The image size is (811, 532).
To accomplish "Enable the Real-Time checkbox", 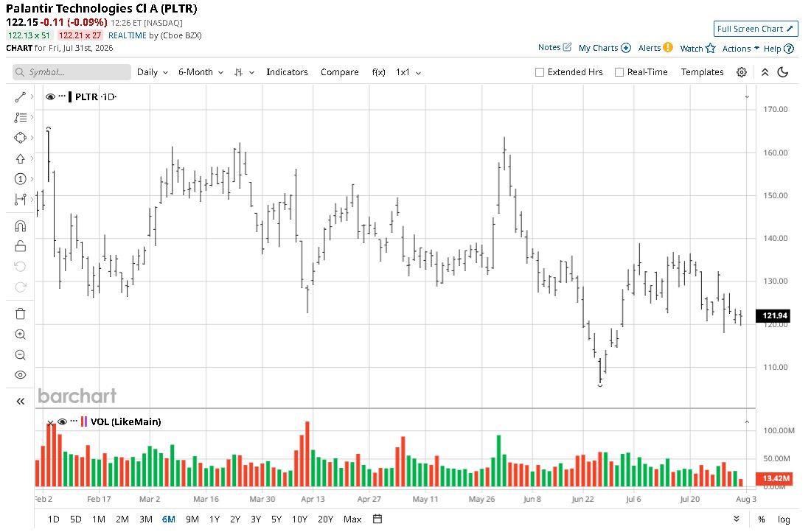I will coord(619,72).
